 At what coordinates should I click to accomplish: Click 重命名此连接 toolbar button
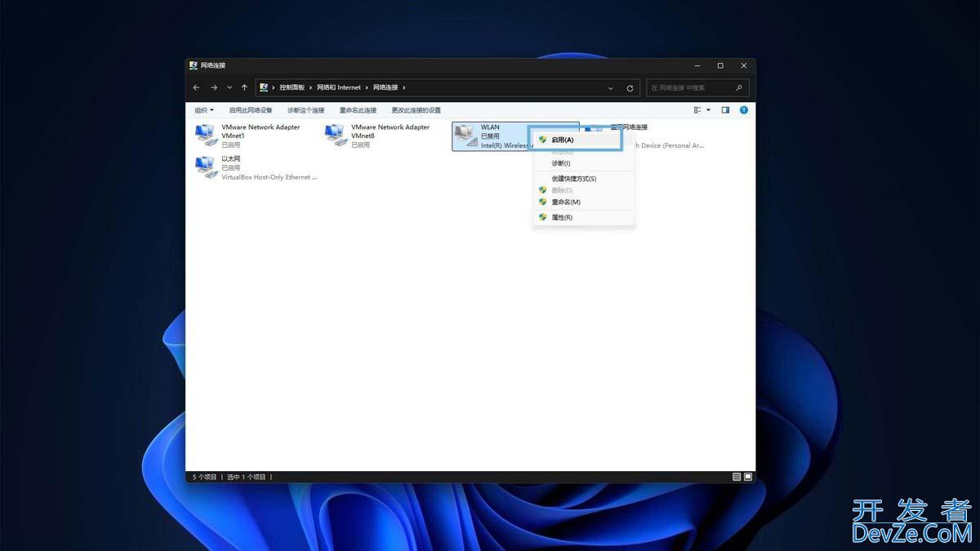pos(358,110)
